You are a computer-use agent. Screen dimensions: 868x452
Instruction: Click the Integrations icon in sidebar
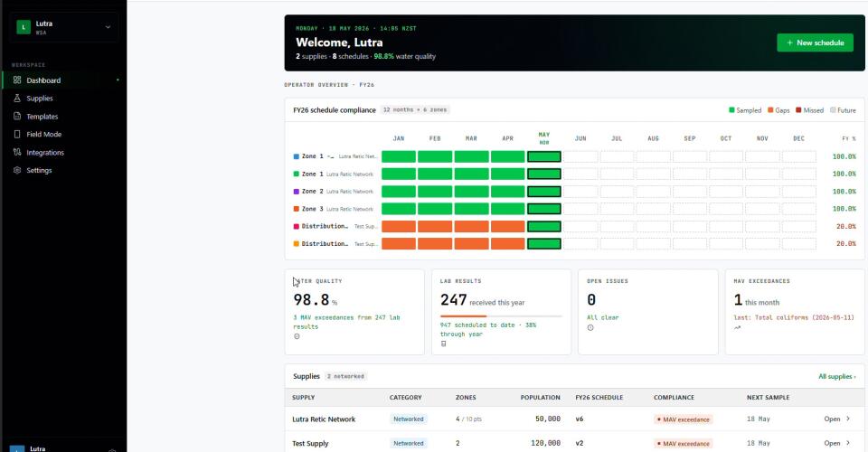(x=17, y=152)
